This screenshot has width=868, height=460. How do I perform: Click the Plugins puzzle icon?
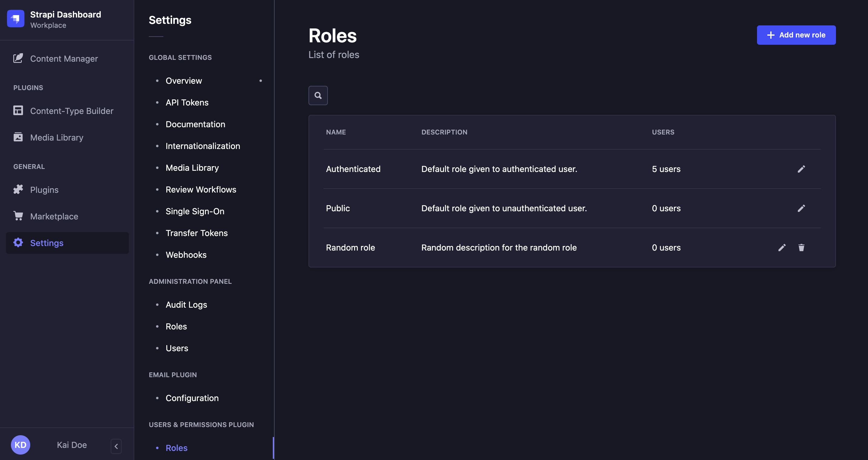(x=18, y=189)
